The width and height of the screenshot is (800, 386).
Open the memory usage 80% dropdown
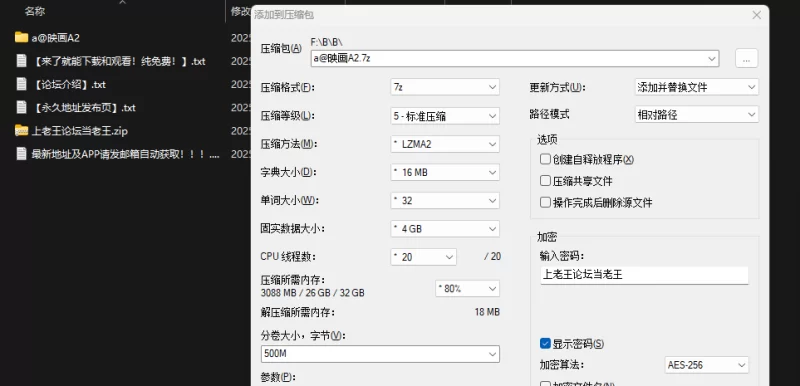click(x=467, y=289)
